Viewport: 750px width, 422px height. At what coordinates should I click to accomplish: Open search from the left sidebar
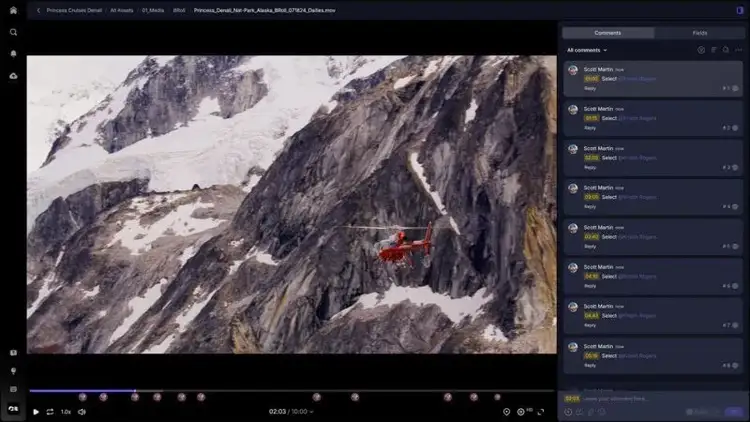(x=13, y=32)
